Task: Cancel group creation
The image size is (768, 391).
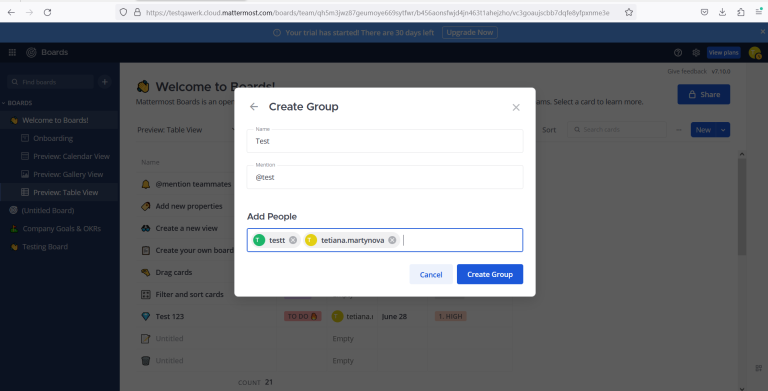Action: 431,274
